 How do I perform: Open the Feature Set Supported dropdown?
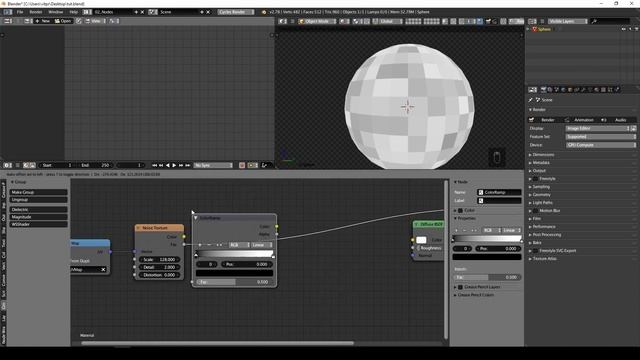[601, 137]
